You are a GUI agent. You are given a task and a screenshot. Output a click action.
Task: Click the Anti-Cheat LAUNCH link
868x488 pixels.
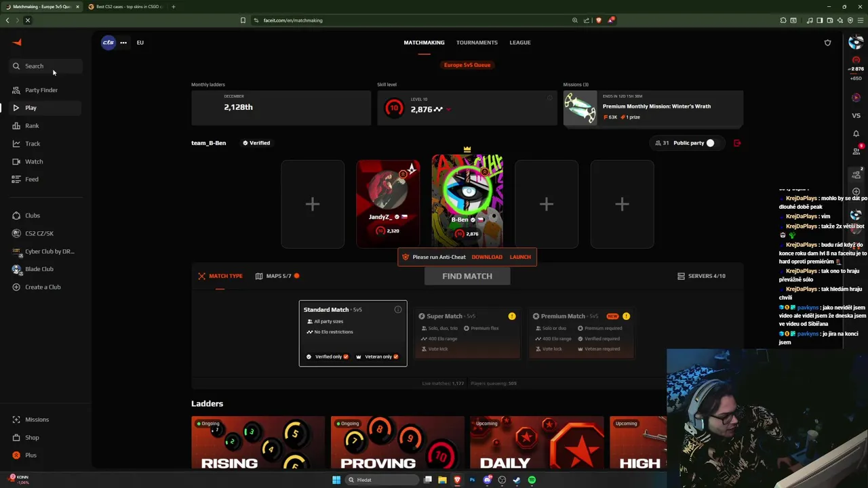click(520, 257)
